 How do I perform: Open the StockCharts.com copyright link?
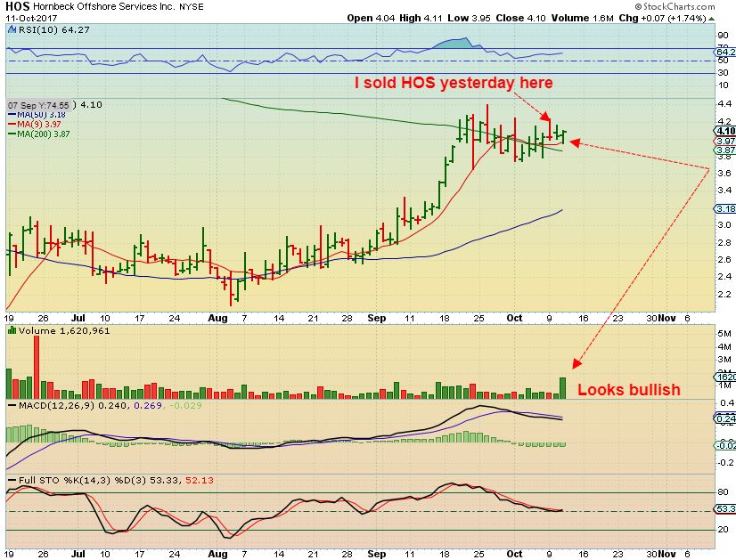675,6
